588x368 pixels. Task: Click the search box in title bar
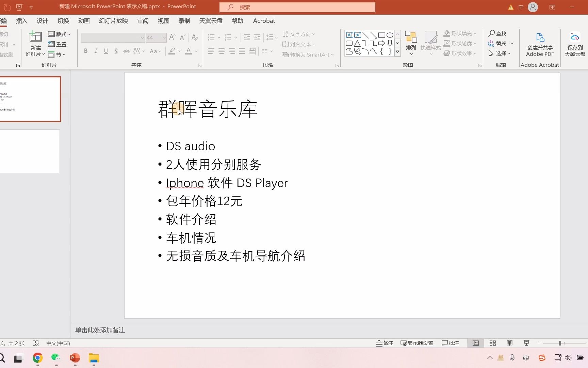297,7
